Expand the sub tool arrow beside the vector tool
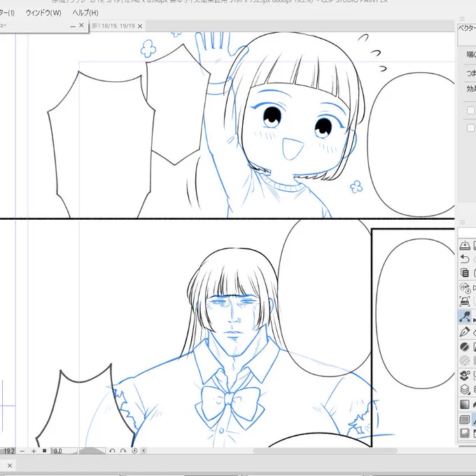This screenshot has height=476, width=476. [x=474, y=320]
